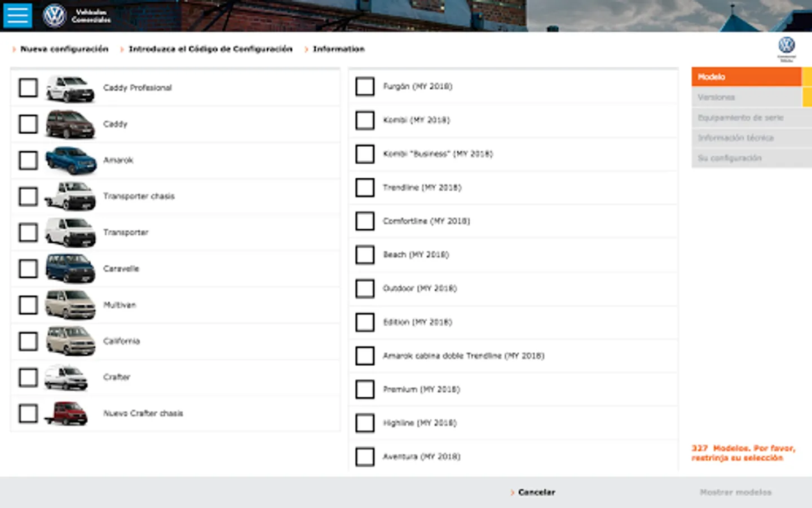Viewport: 812px width, 508px height.
Task: Check the Caddy Profesional checkbox
Action: 28,88
